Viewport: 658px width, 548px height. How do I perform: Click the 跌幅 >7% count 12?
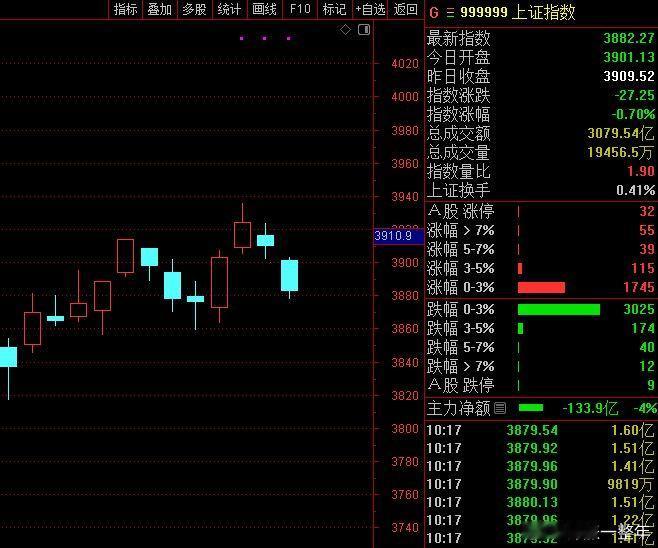(647, 366)
